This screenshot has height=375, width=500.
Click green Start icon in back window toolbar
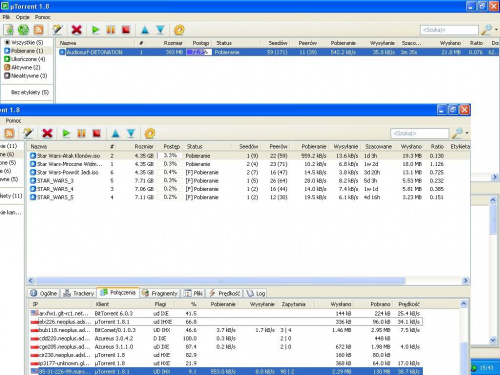point(95,30)
